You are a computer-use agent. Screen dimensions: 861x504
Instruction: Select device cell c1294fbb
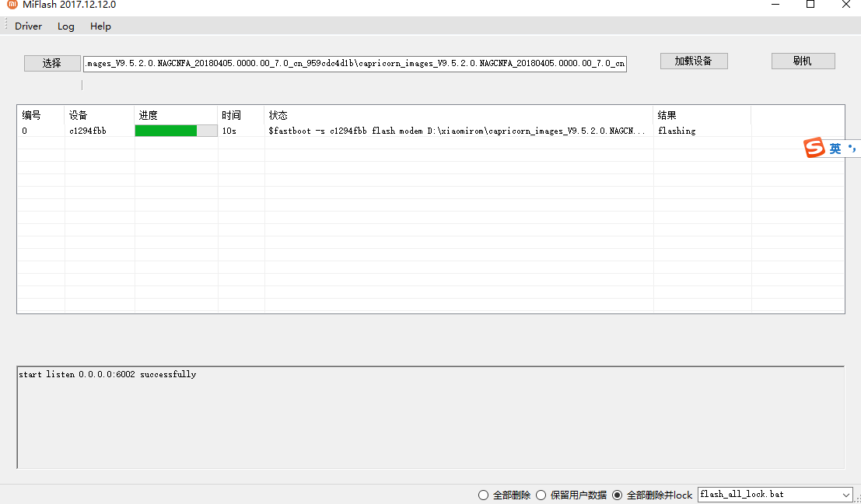coord(88,131)
